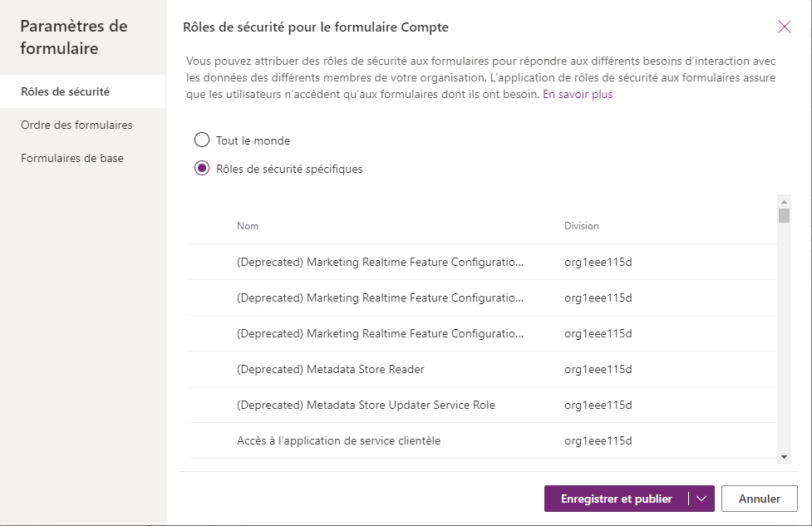Select Metadata Store Updater Service Role row
812x526 pixels.
pos(366,405)
